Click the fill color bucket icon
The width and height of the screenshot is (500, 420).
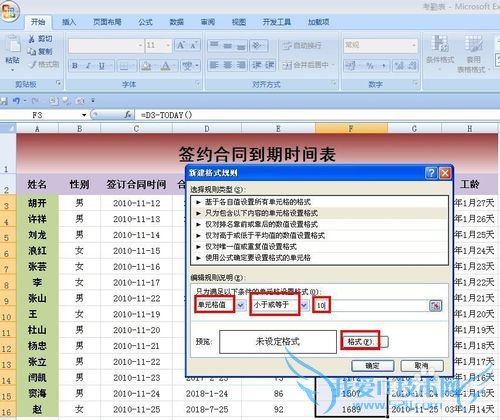pyautogui.click(x=146, y=66)
